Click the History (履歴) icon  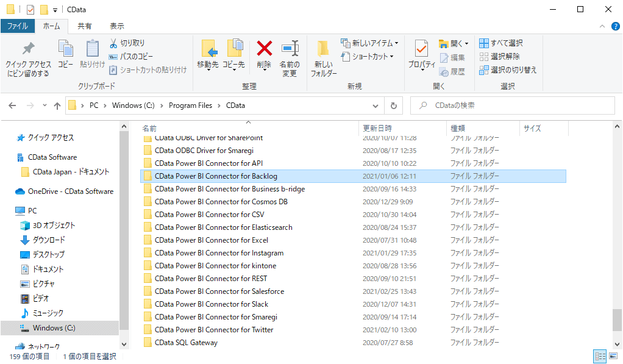coord(444,72)
